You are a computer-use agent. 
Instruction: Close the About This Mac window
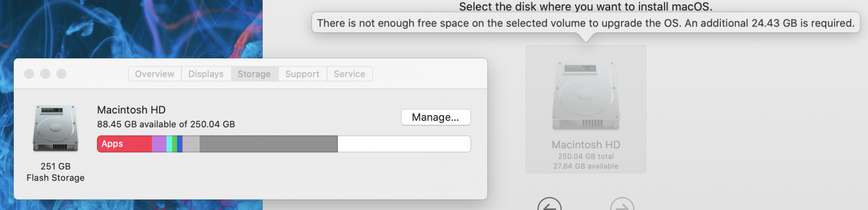point(29,74)
